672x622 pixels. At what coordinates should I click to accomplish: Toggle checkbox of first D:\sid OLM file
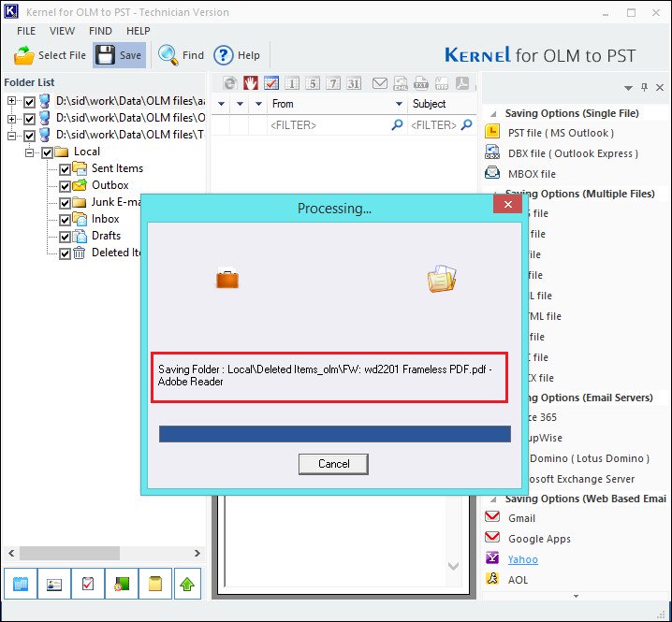tap(29, 102)
